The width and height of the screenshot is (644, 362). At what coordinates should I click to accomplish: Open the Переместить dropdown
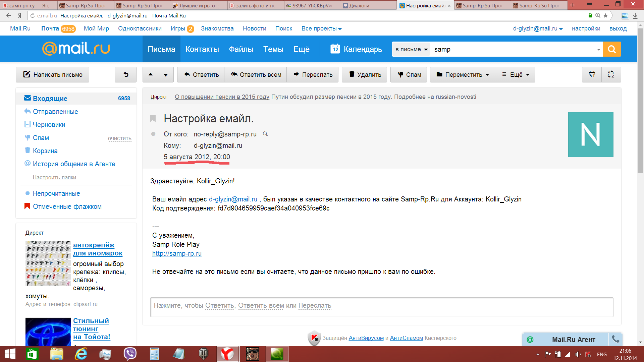(x=463, y=74)
